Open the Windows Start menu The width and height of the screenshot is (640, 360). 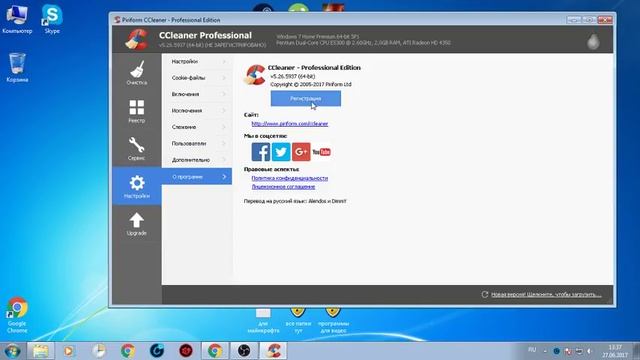[x=12, y=351]
